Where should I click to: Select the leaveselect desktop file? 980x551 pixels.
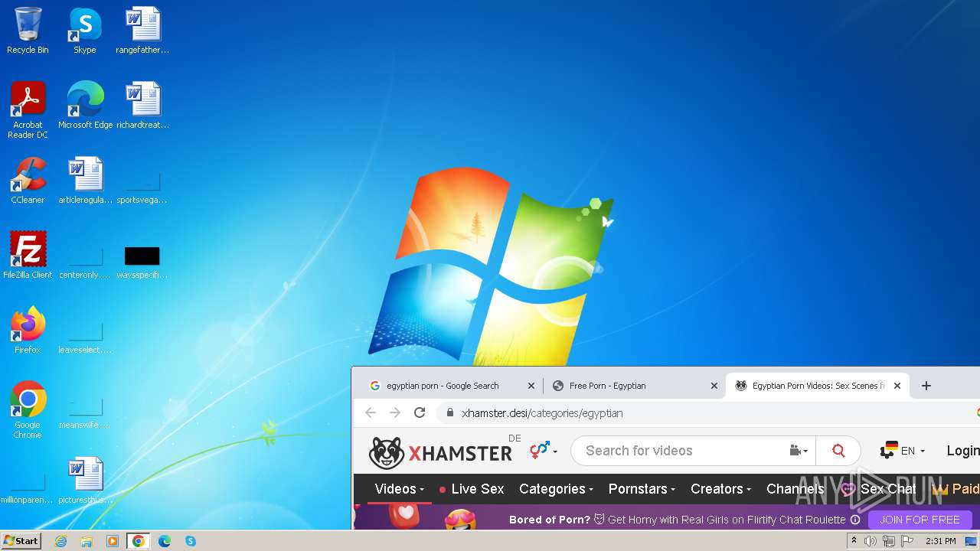click(x=85, y=338)
